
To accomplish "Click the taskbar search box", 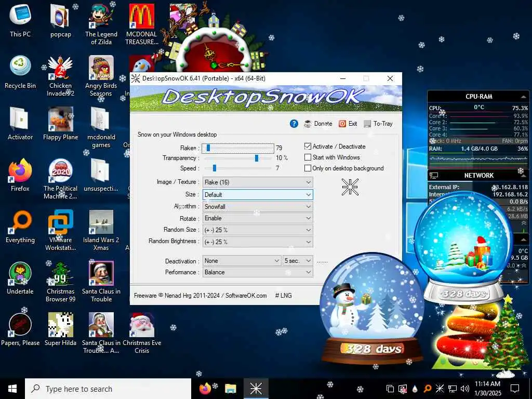I will 108,389.
